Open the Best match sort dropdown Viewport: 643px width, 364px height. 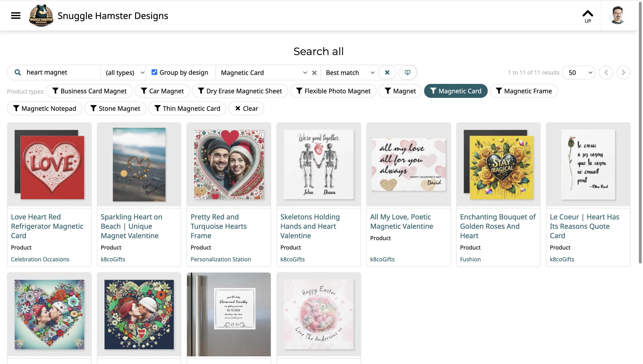click(x=350, y=73)
